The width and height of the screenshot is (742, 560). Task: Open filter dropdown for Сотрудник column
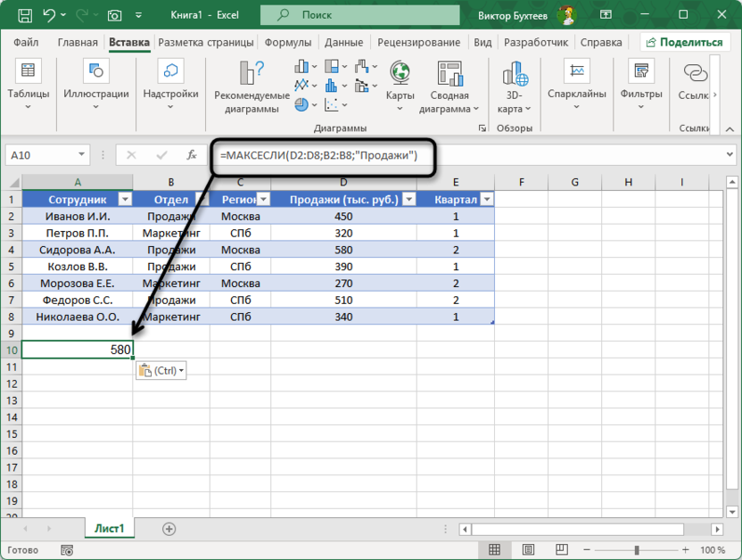125,200
